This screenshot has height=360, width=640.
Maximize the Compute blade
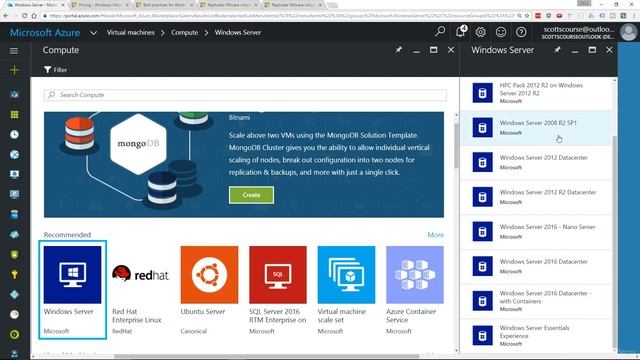point(433,50)
